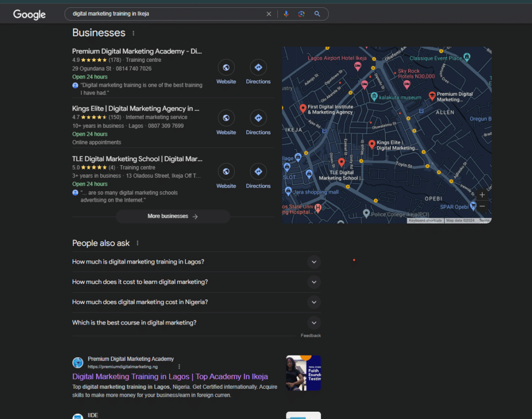Viewport: 532px width, 419px height.
Task: Click the Jara shopping mall marker
Action: point(288,191)
